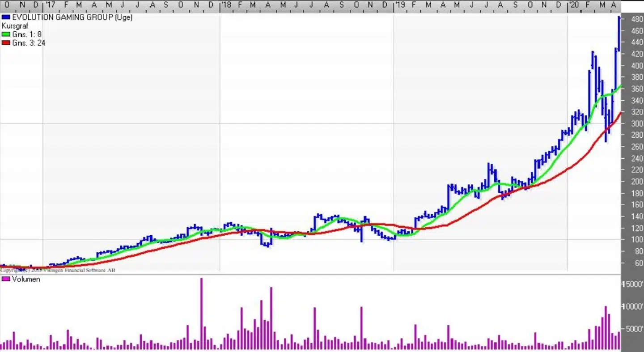Screen dimensions: 644x352
Task: Click the '19 year marker on the timeline
Action: (x=399, y=4)
